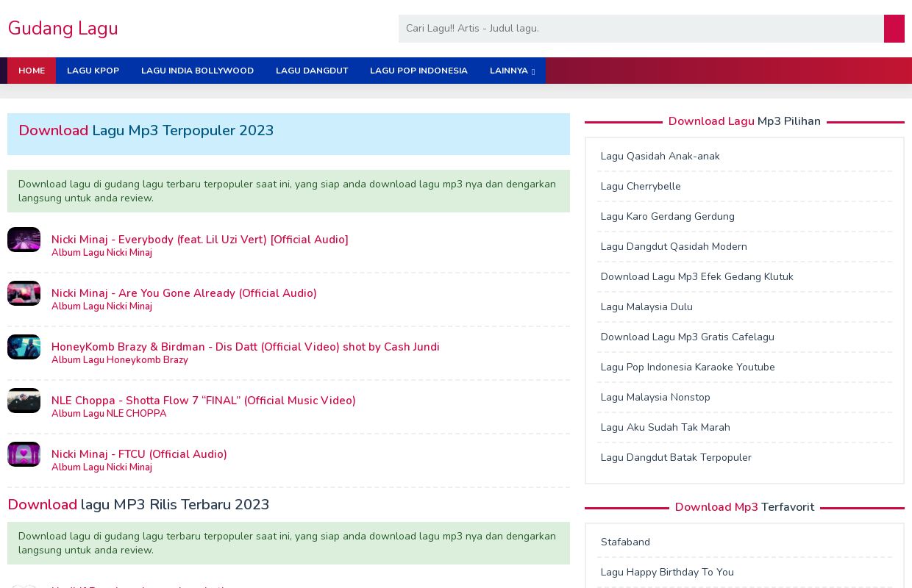Click inside the song search field
This screenshot has width=912, height=588.
click(640, 29)
